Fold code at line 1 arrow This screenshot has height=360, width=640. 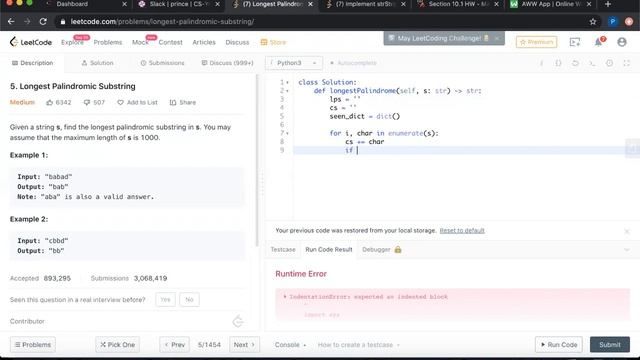287,82
